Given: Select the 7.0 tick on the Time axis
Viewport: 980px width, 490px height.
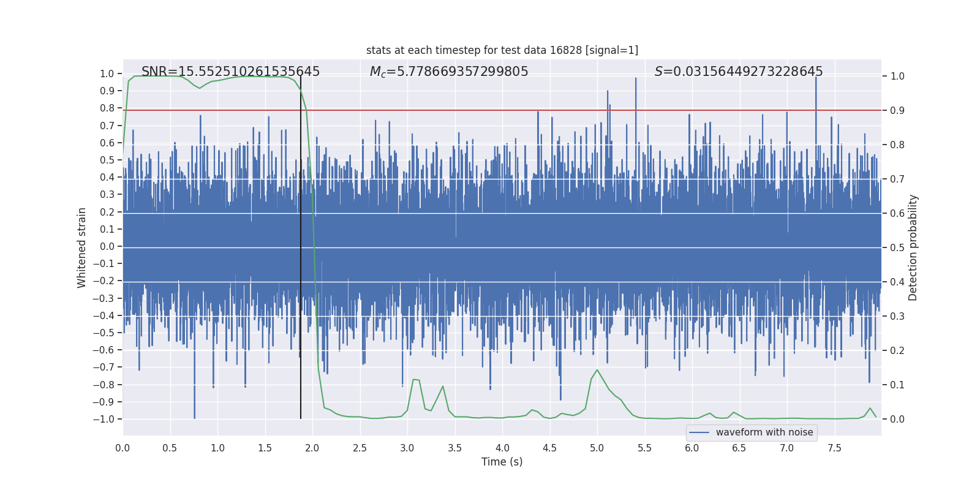Looking at the screenshot, I should tap(787, 448).
